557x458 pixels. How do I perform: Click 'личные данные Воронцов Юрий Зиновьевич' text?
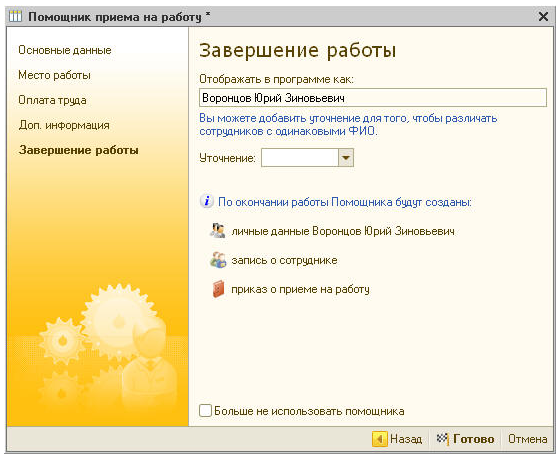(x=343, y=231)
